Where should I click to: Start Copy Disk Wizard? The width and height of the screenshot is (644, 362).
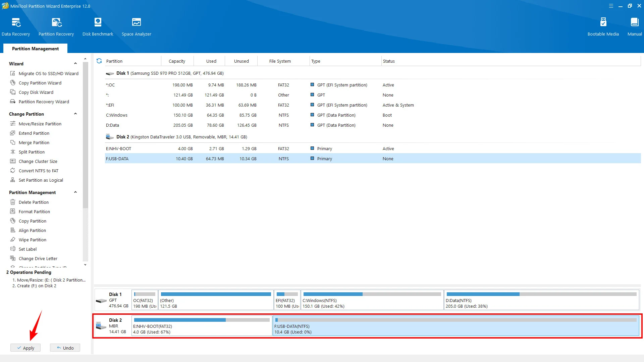(x=32, y=92)
